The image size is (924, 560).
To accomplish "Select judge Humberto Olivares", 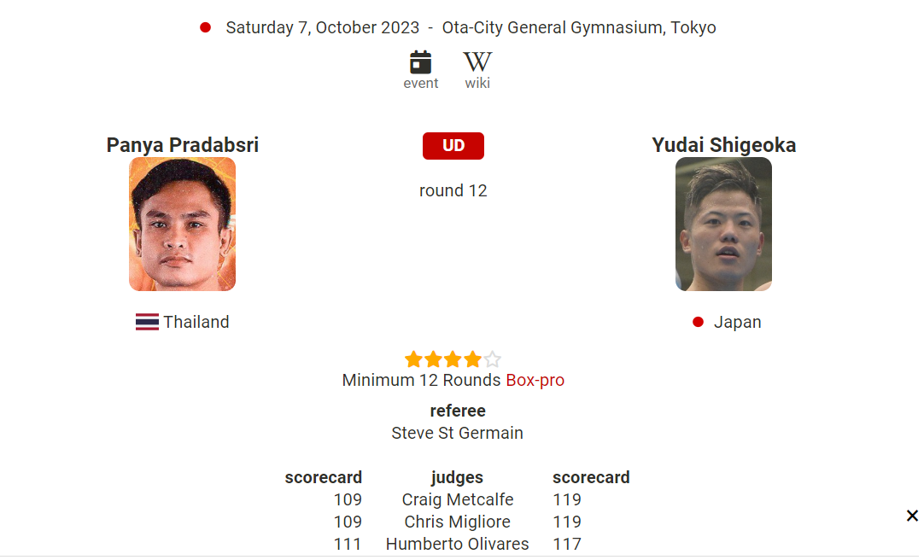I will pos(457,544).
